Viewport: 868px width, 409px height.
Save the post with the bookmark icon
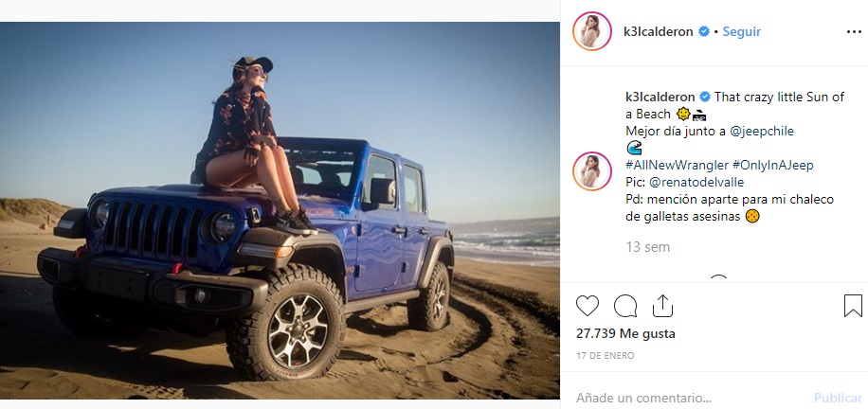pos(853,306)
